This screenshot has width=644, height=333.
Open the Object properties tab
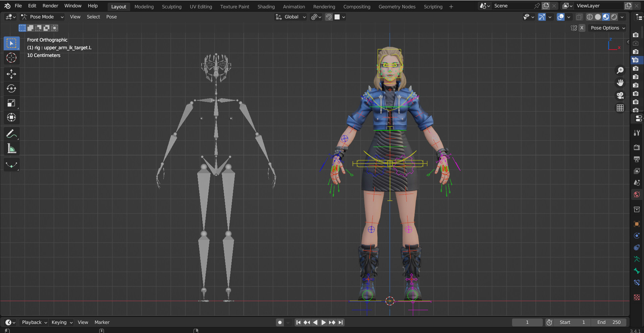click(637, 224)
